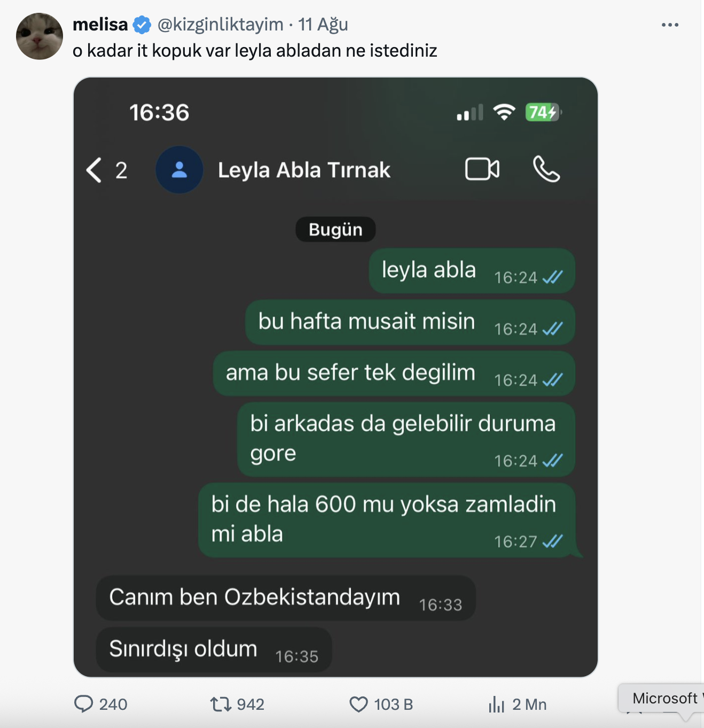The width and height of the screenshot is (704, 728).
Task: Click the 'Sınırdışı oldum' message bubble
Action: pos(214,649)
